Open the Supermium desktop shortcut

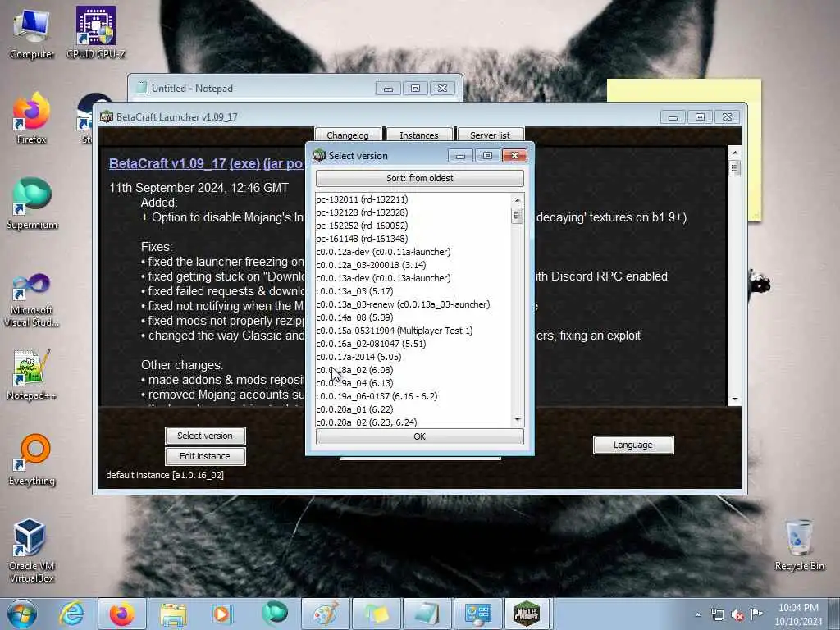point(32,204)
